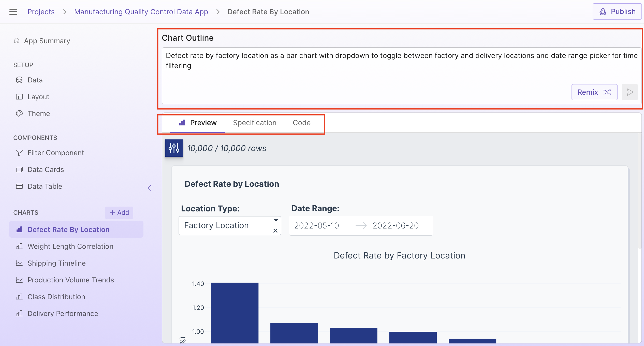Click the filter sliders icon button
The height and width of the screenshot is (346, 644).
[174, 148]
